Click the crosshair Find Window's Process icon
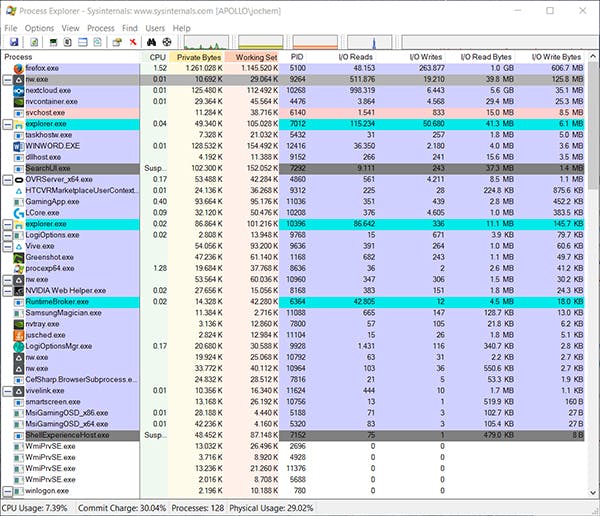The width and height of the screenshot is (600, 516). [167, 42]
